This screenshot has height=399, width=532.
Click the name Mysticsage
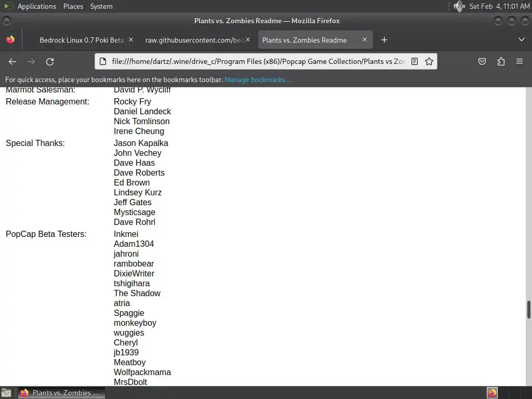(x=135, y=212)
